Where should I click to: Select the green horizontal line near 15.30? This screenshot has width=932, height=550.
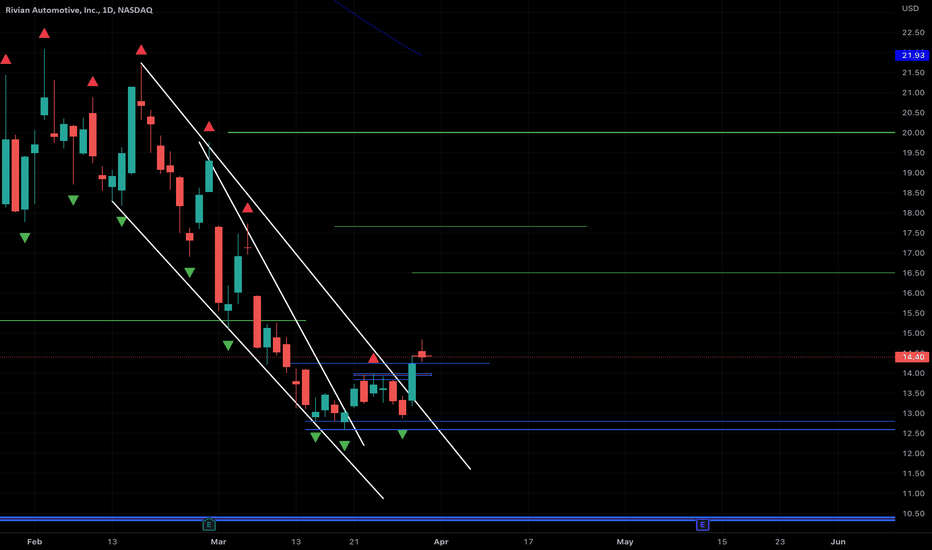point(153,320)
